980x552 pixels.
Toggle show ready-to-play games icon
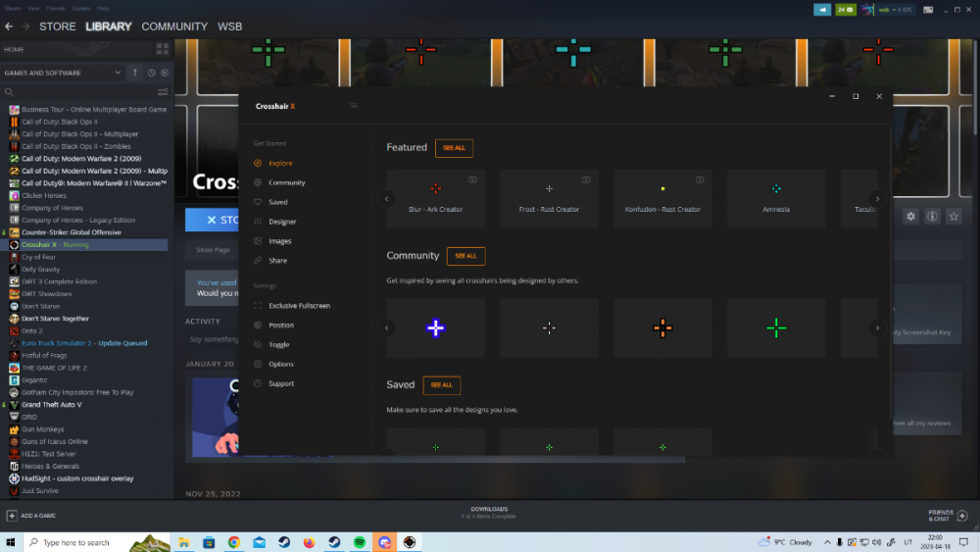pyautogui.click(x=165, y=73)
